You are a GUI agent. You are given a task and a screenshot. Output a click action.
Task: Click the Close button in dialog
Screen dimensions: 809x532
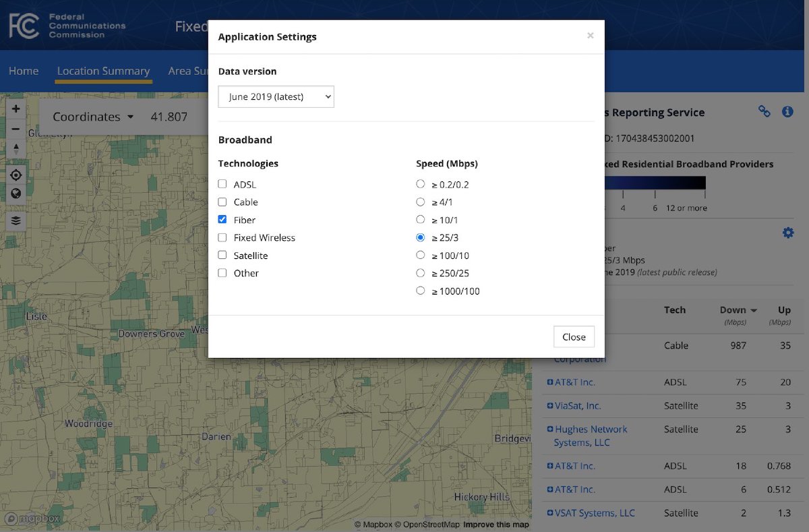point(574,337)
